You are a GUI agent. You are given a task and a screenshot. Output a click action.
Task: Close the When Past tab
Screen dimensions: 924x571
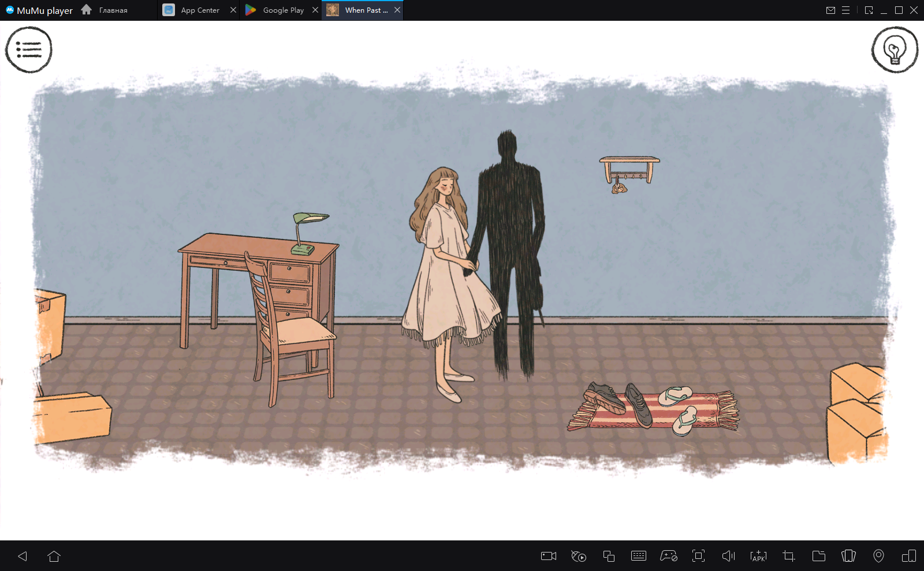(x=397, y=10)
